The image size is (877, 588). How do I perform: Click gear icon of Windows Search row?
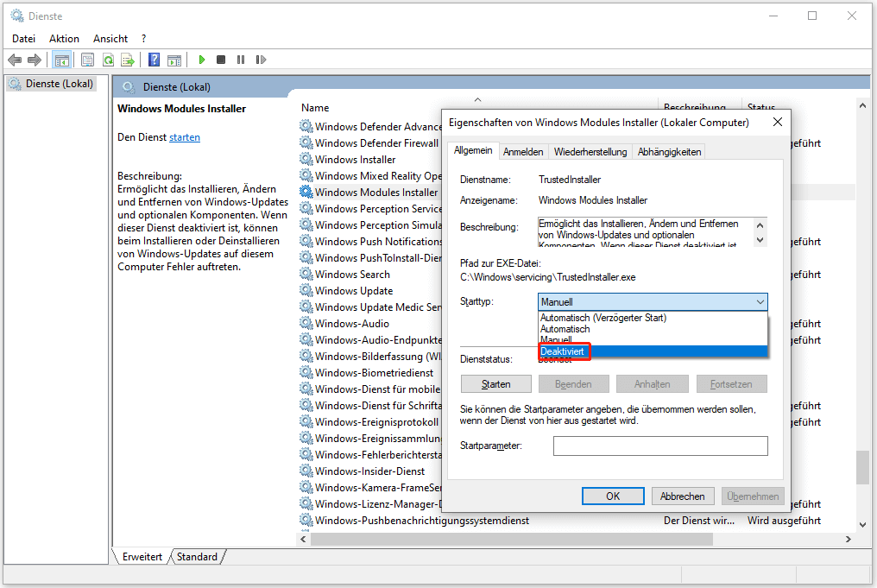(306, 274)
